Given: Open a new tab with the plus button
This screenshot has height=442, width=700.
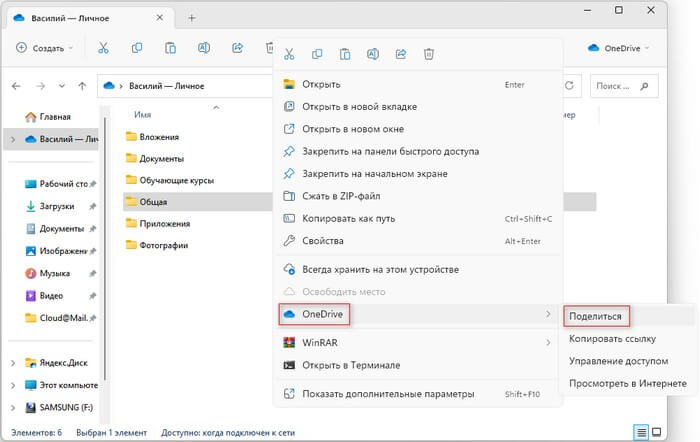Looking at the screenshot, I should pos(192,18).
